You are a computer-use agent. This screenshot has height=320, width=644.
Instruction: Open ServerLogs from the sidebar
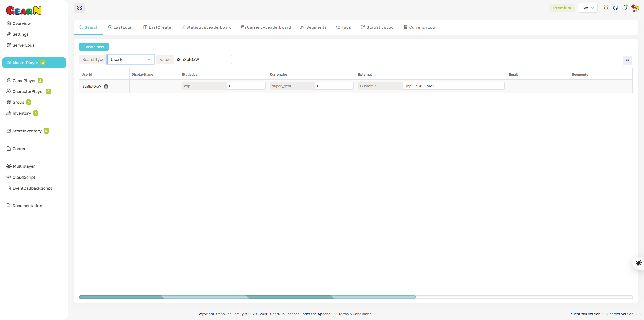[x=23, y=45]
